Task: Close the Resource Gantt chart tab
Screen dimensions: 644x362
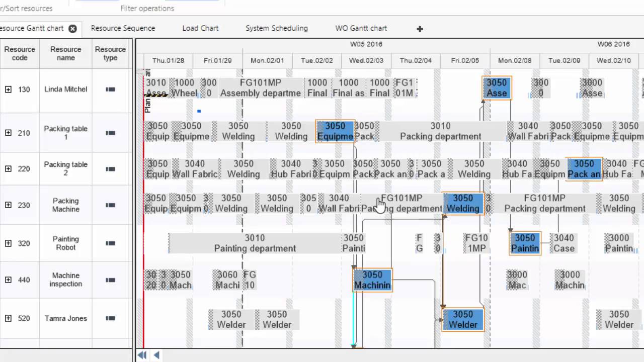Action: [72, 29]
